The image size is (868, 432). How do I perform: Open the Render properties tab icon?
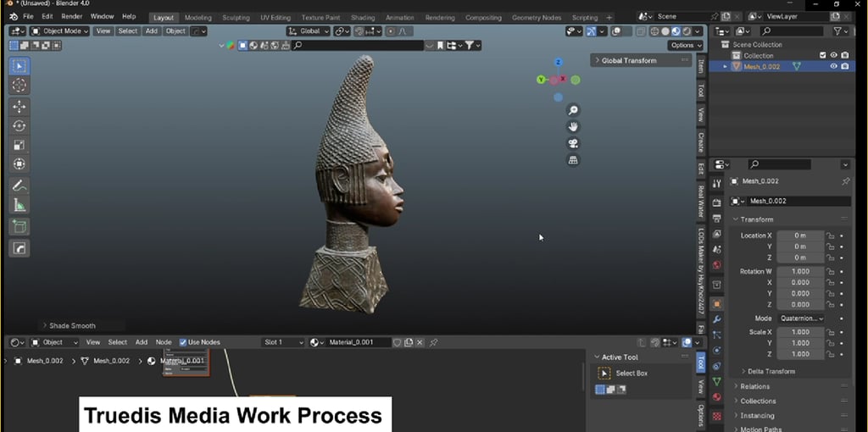(717, 203)
